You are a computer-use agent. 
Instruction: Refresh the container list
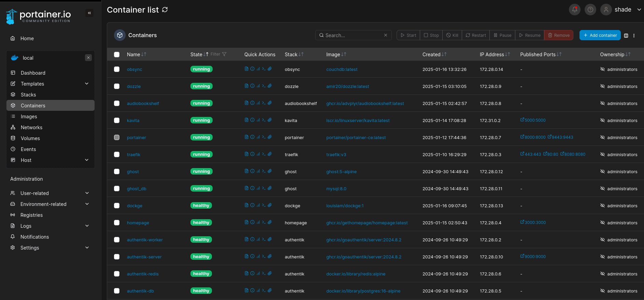165,10
